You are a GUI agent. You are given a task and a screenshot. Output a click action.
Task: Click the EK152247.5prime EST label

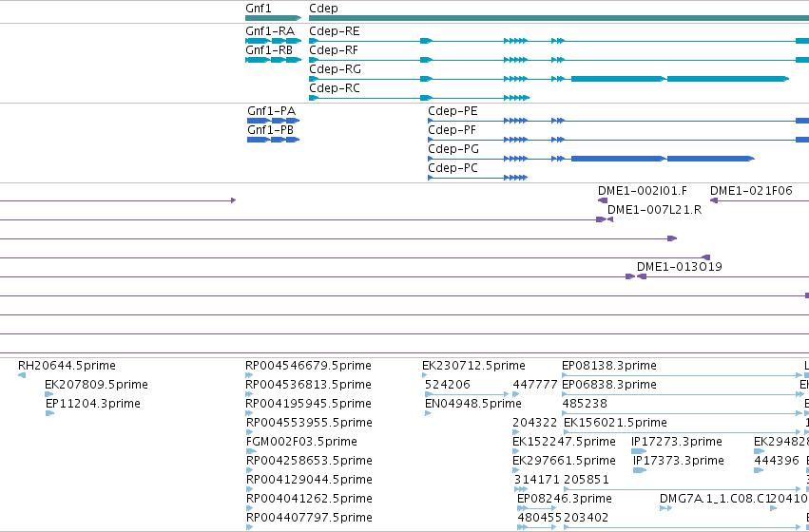pos(564,442)
